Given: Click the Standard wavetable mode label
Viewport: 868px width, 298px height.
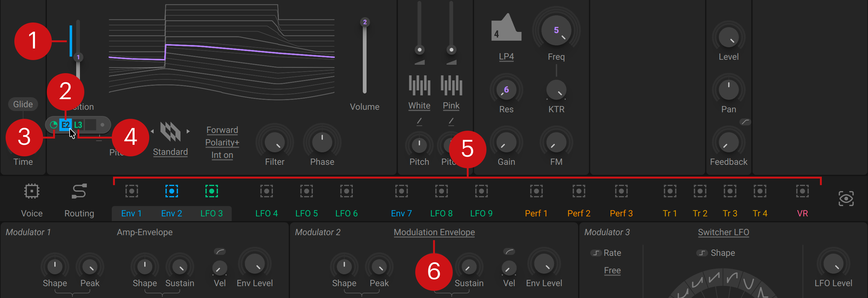Looking at the screenshot, I should (170, 152).
